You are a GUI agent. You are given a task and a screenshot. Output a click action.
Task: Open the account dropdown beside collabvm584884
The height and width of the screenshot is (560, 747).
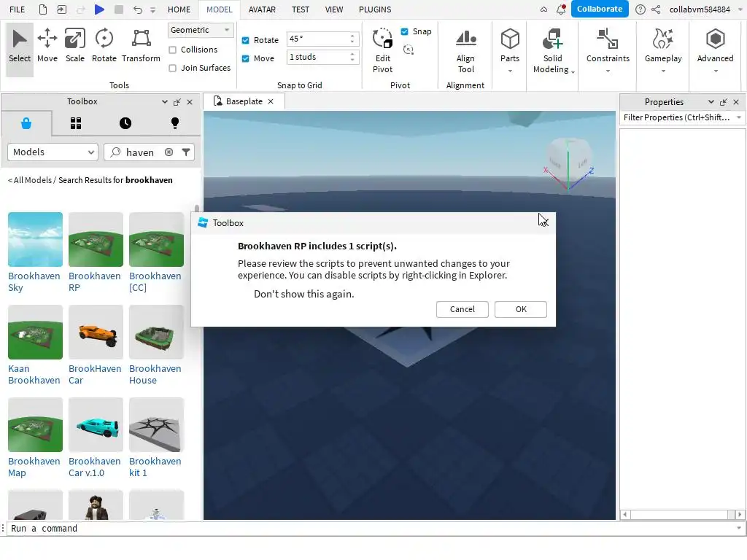740,9
